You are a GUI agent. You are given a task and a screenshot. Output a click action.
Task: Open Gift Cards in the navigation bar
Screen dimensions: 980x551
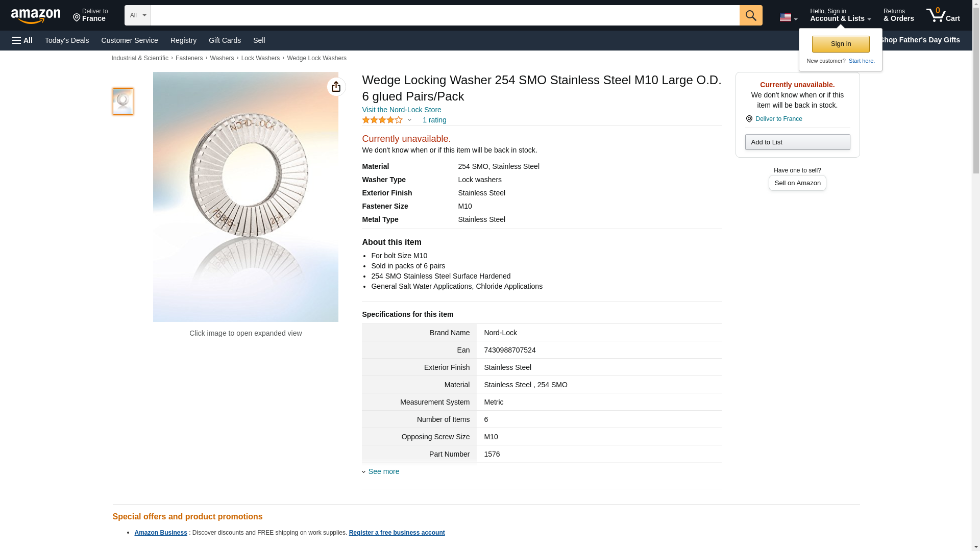(225, 40)
